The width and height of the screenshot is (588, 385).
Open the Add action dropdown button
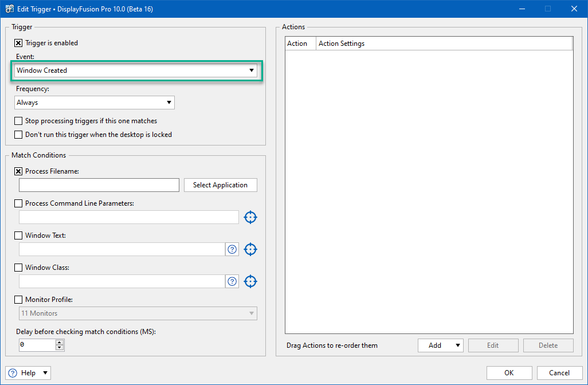[x=440, y=345]
